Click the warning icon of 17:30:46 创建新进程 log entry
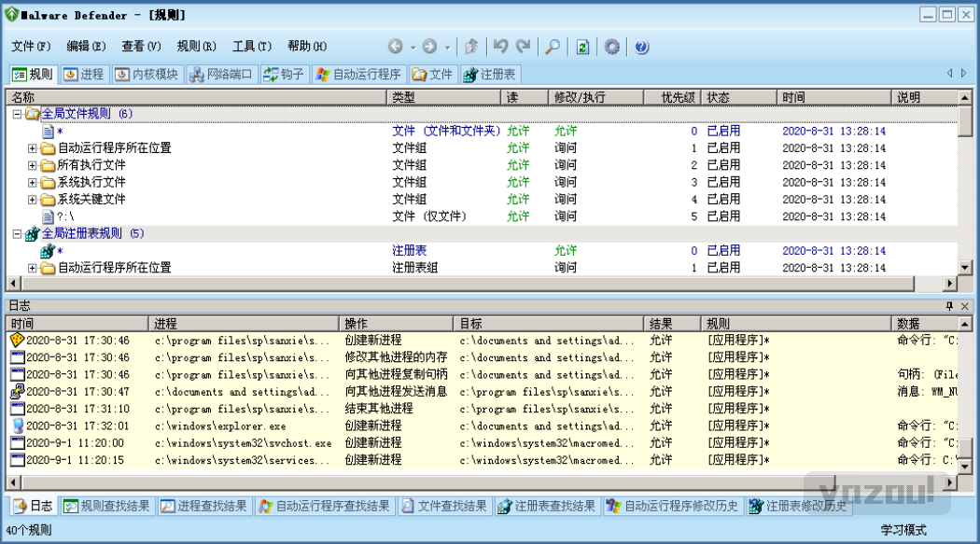Image resolution: width=980 pixels, height=544 pixels. pos(17,341)
